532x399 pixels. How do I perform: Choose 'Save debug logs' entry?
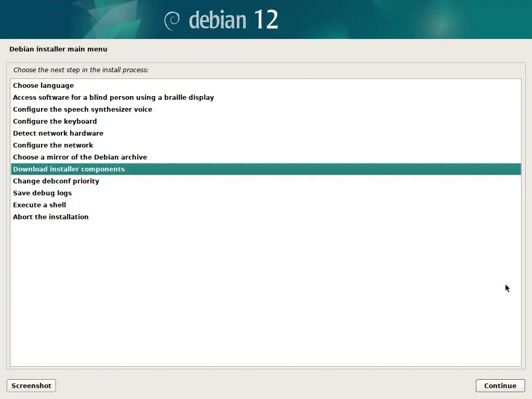click(x=265, y=193)
